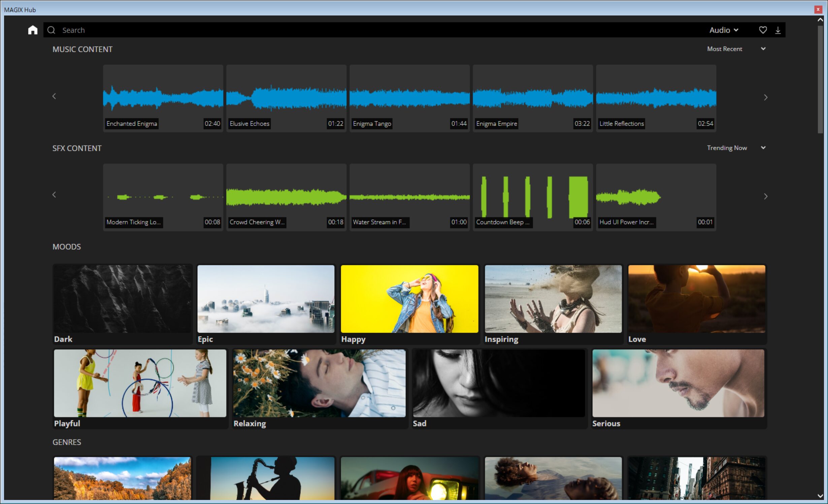Open the downloads arrow icon

tap(778, 30)
